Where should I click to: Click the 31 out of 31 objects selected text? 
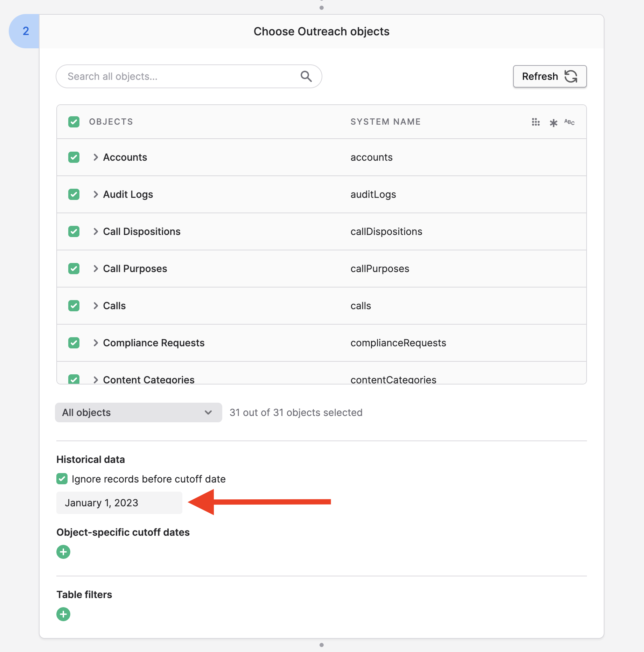tap(296, 412)
